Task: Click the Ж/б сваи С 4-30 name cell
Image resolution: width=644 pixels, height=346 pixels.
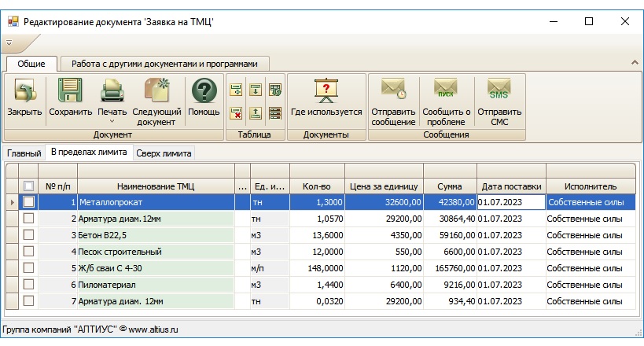Action: [x=156, y=268]
